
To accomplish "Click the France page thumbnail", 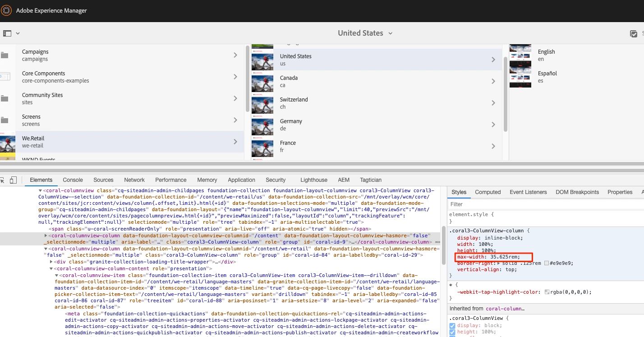I will [x=262, y=147].
